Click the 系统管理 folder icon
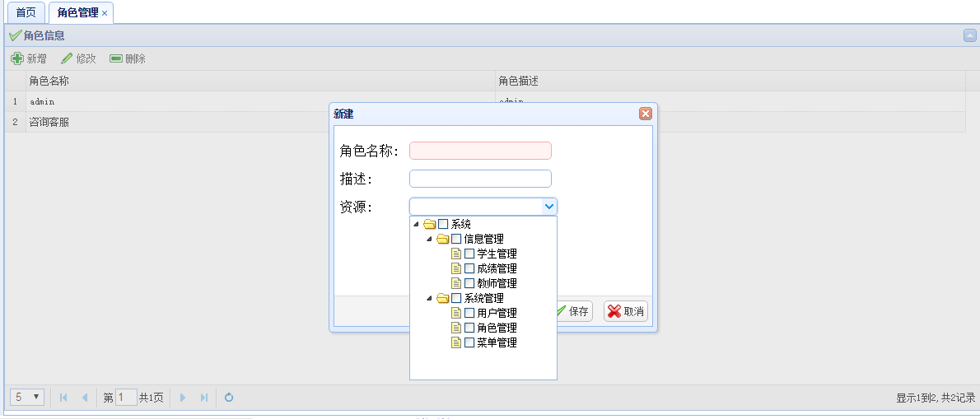980x419 pixels. click(x=442, y=299)
